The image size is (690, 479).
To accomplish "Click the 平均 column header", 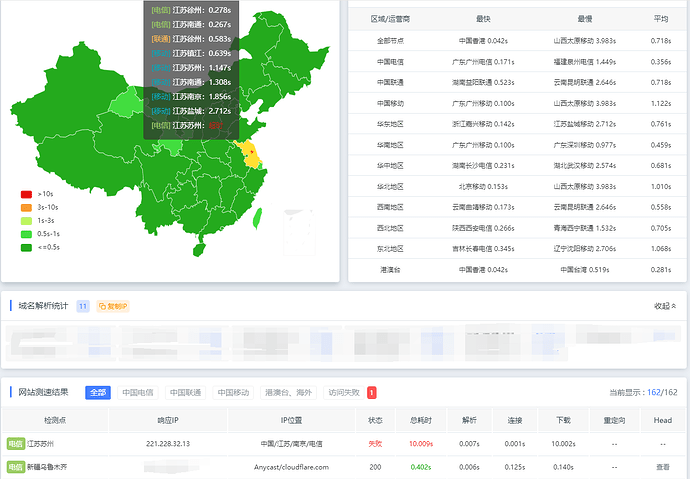I will pos(661,19).
